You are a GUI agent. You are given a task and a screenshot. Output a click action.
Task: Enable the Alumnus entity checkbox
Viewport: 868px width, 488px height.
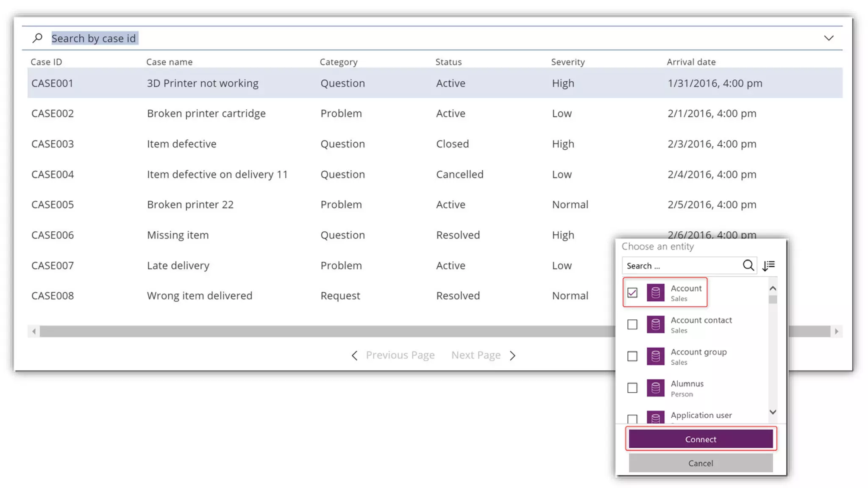632,388
